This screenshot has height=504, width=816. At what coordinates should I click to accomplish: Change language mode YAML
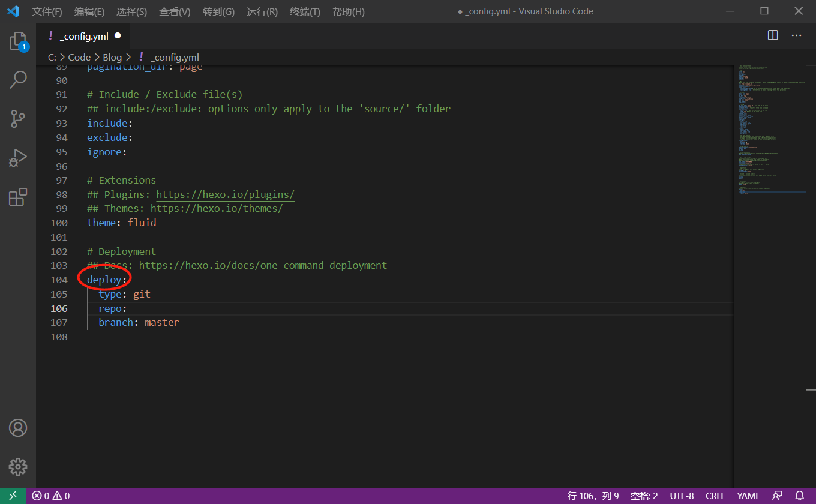pos(749,496)
